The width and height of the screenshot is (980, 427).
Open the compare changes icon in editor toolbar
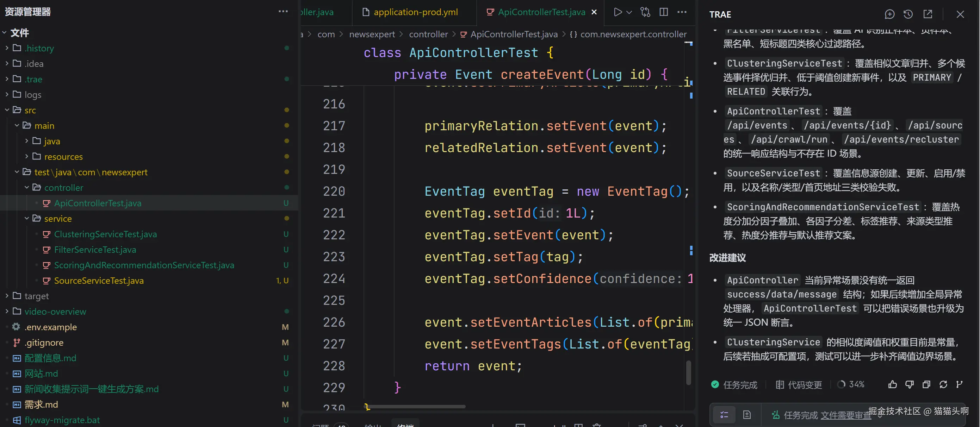click(645, 12)
